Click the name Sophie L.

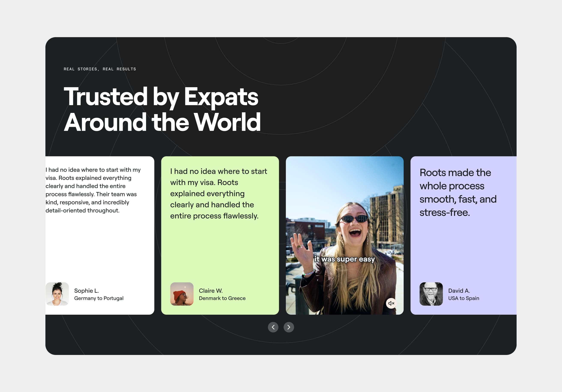pos(86,291)
